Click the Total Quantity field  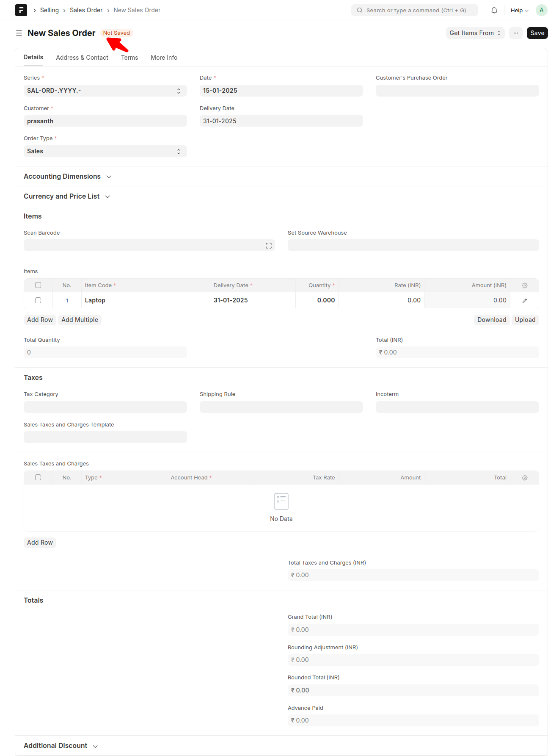[x=105, y=352]
